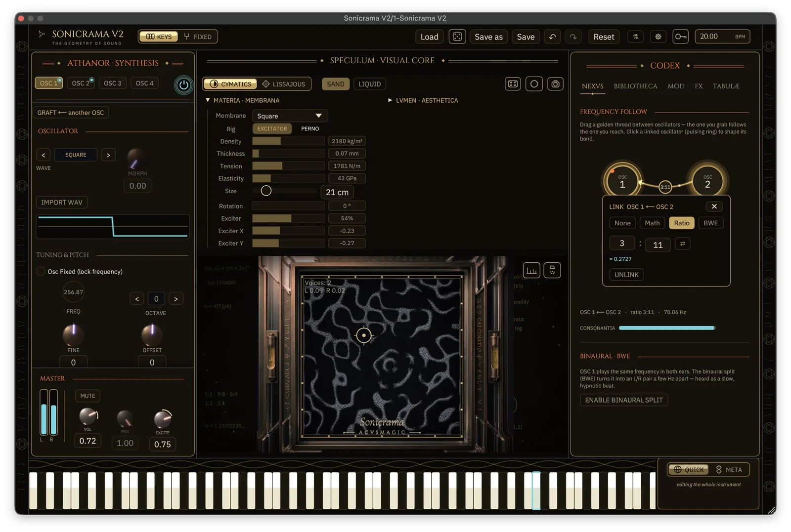
Task: Click the dice randomize icon
Action: click(x=457, y=37)
